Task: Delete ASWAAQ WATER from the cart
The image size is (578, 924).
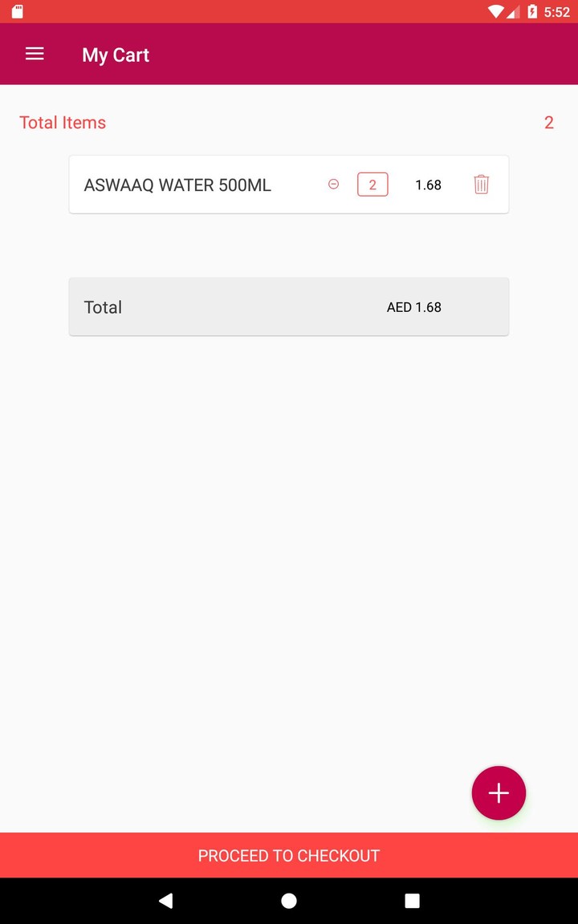Action: coord(481,184)
